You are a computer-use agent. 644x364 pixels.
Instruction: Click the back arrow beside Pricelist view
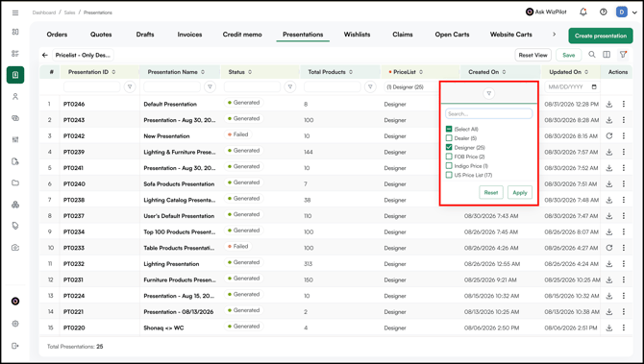[x=45, y=55]
